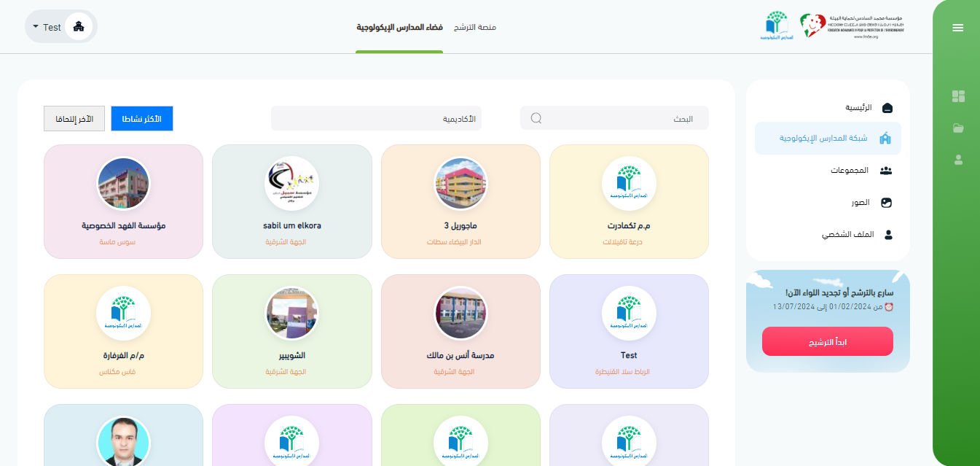Toggle the الأكثر نشاطا sort filter
Image resolution: width=980 pixels, height=466 pixels.
click(x=141, y=119)
